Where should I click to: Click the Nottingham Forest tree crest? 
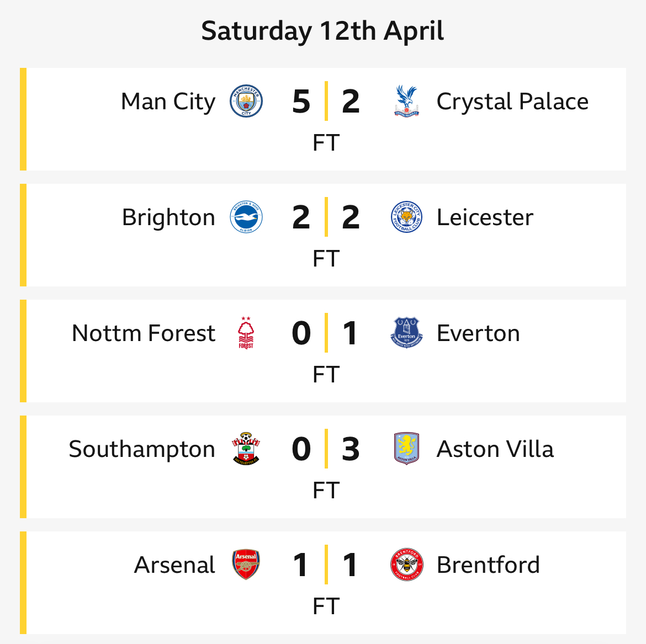click(246, 333)
